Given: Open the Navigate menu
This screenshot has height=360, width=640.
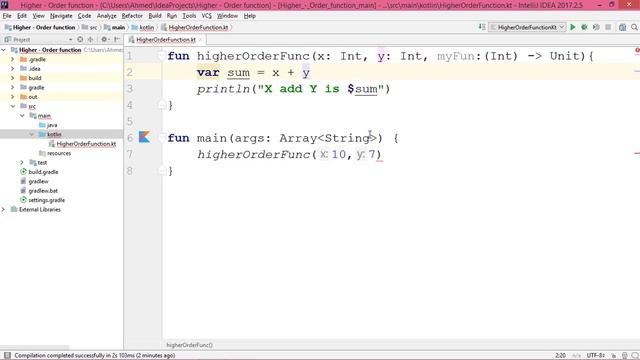Looking at the screenshot, I should point(61,16).
